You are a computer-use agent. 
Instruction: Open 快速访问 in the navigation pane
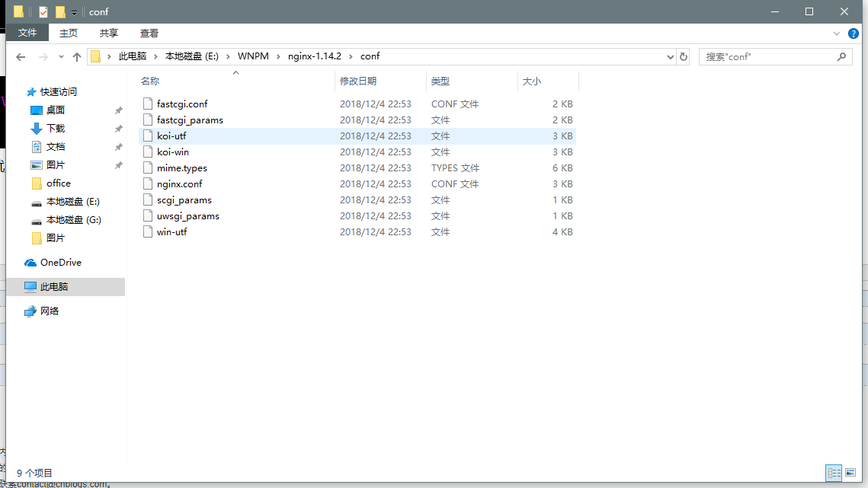point(58,92)
